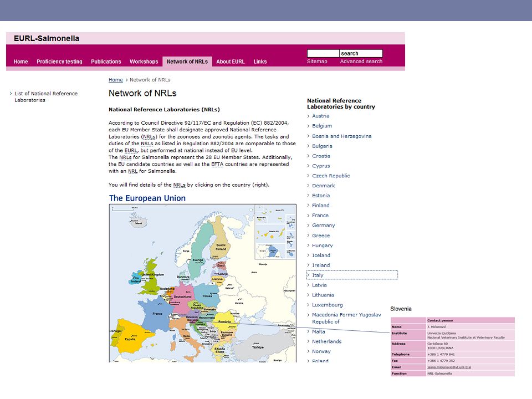Open the Italy country link
Screen dimensions: 532x399
click(x=318, y=275)
